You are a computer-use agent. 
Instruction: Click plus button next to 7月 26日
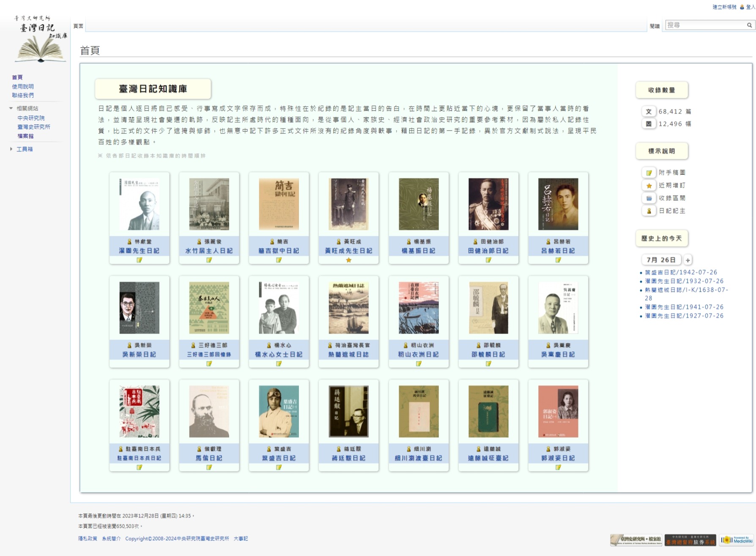[x=688, y=260]
